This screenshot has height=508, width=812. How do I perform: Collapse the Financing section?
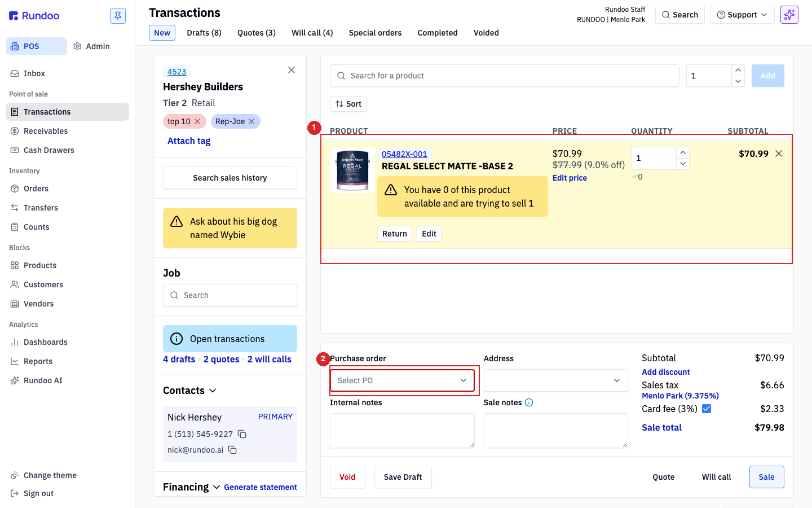(x=217, y=487)
